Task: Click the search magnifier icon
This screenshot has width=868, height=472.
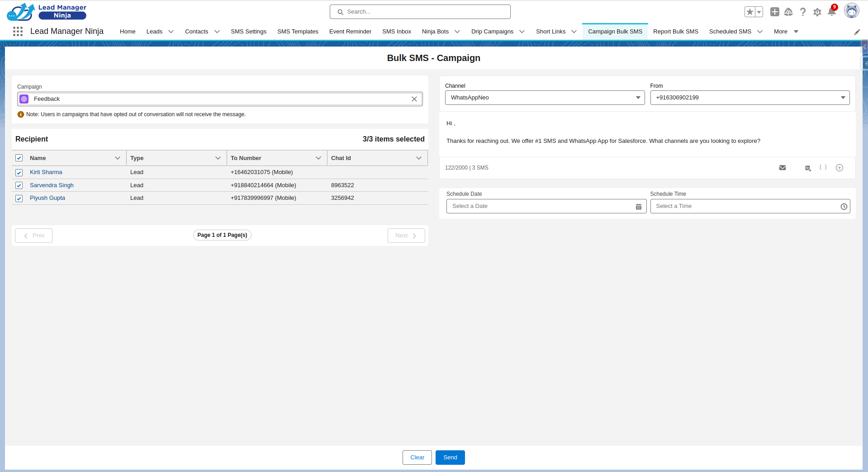Action: coord(340,12)
